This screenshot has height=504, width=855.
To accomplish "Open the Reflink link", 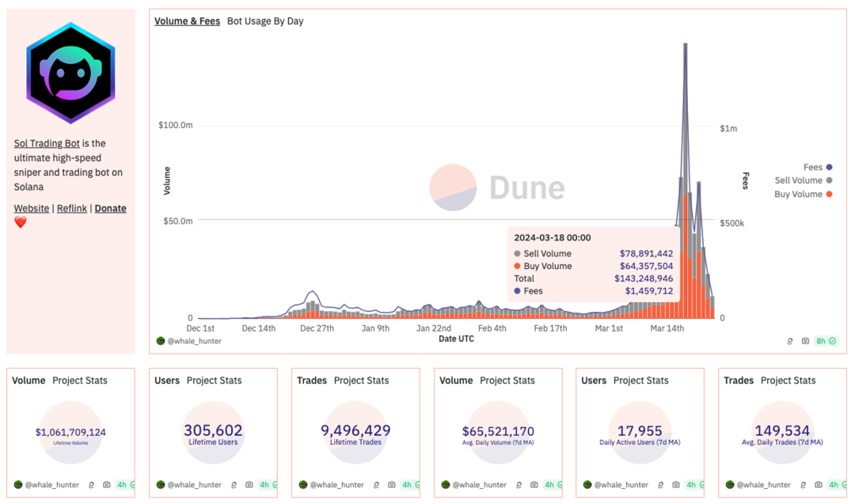I will (71, 208).
